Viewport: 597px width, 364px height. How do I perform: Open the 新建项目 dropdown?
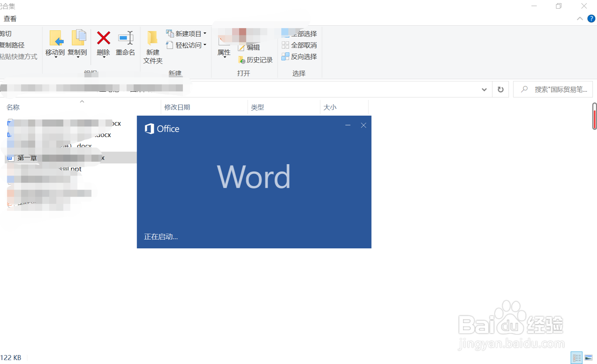coord(187,33)
